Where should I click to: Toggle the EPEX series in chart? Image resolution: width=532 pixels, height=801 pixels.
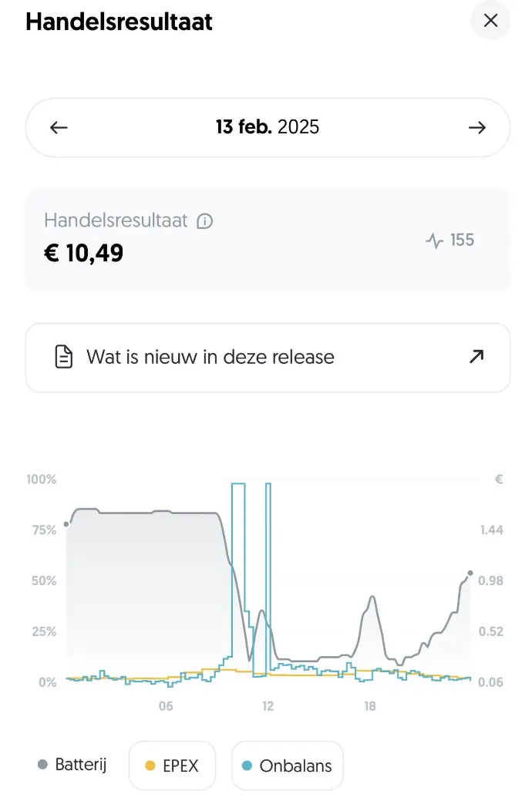click(172, 766)
